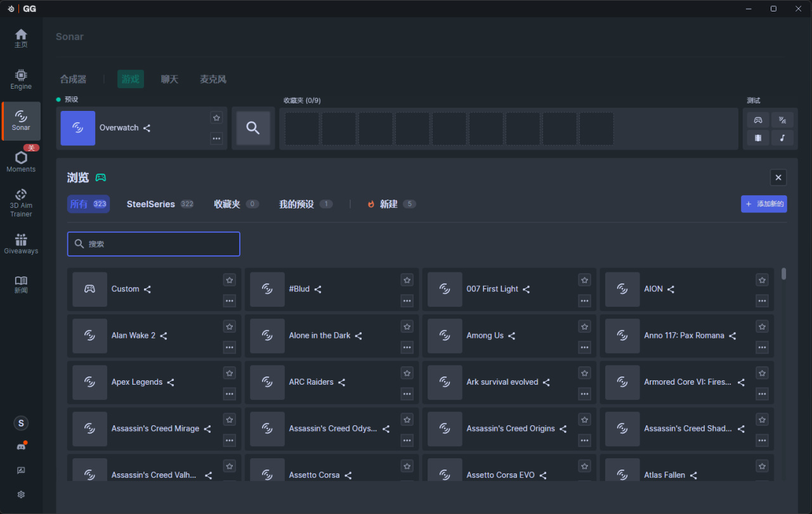Open Moments in the sidebar

tap(21, 162)
